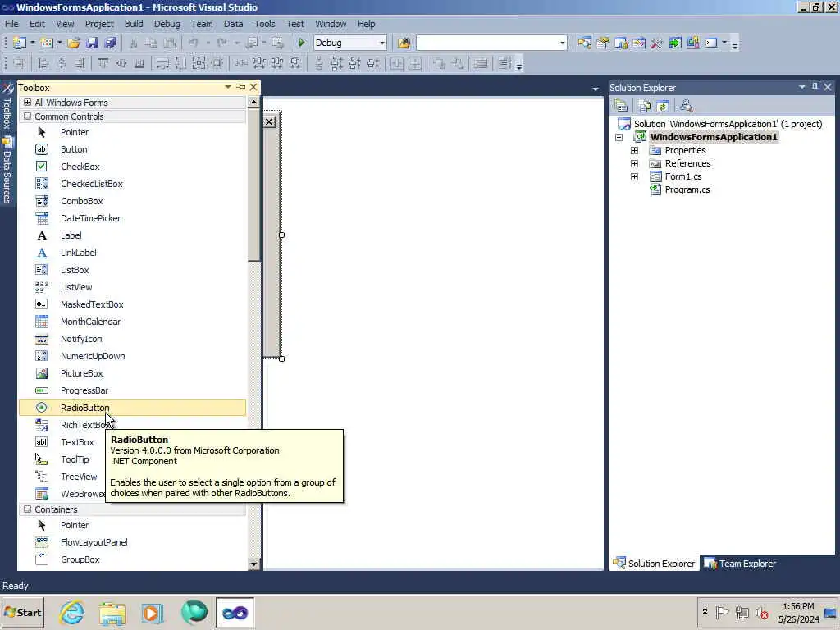Click the Solution Explorer toolbar icon

pos(584,43)
